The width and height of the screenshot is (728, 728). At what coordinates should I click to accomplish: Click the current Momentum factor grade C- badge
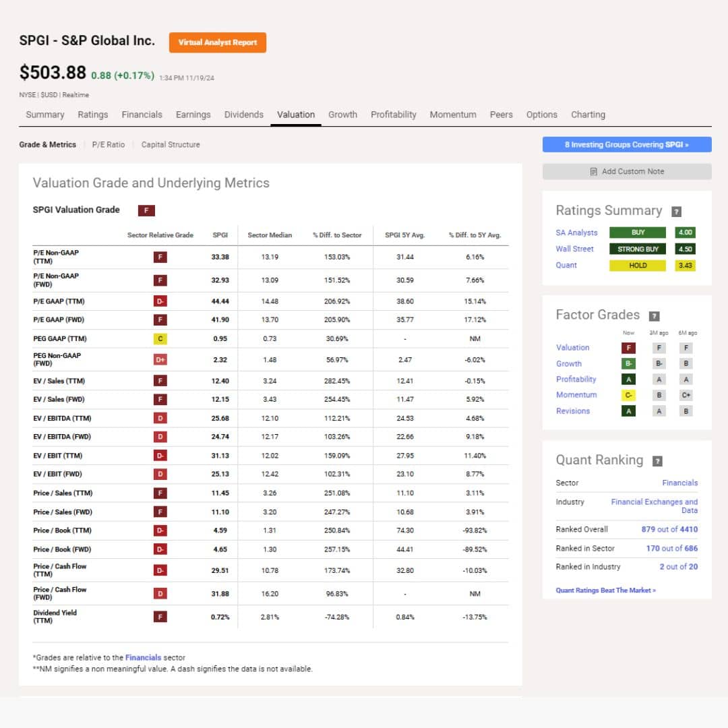[x=629, y=396]
